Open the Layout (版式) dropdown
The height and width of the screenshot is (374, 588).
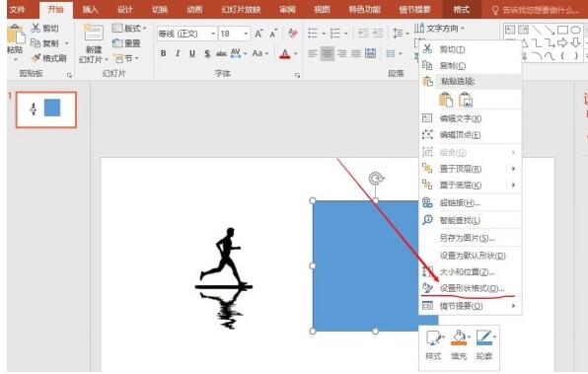tap(129, 29)
